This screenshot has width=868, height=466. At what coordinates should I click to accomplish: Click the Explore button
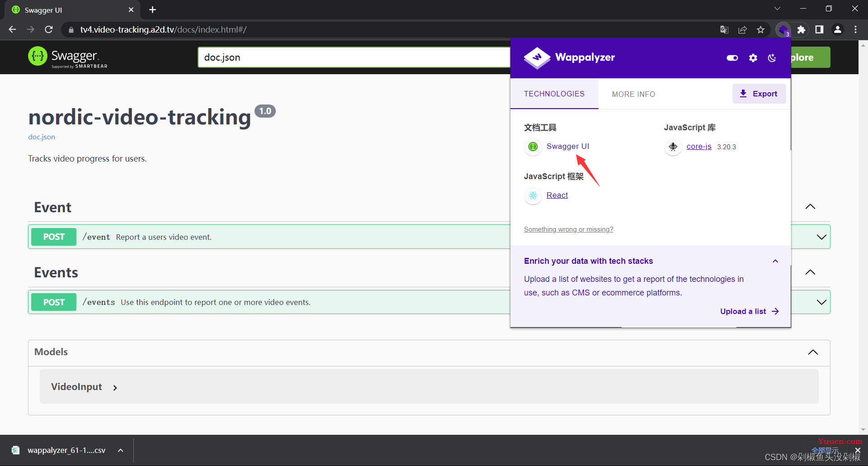pos(810,57)
